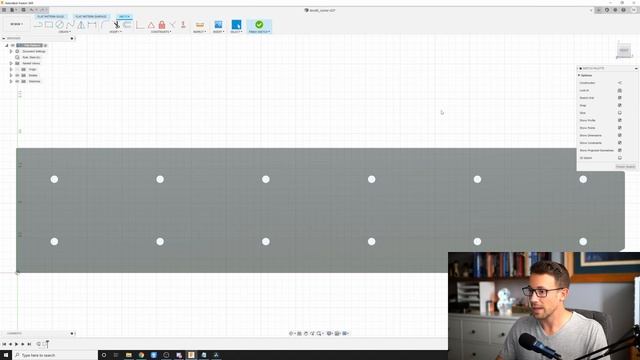Expand Document Settings in browser tree
The image size is (640, 360).
point(11,51)
